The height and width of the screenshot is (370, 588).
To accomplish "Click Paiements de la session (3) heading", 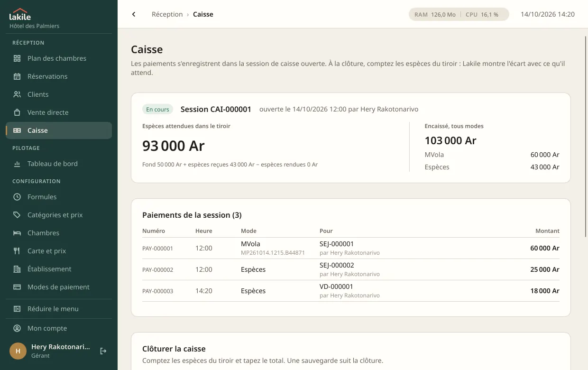I will (x=192, y=215).
